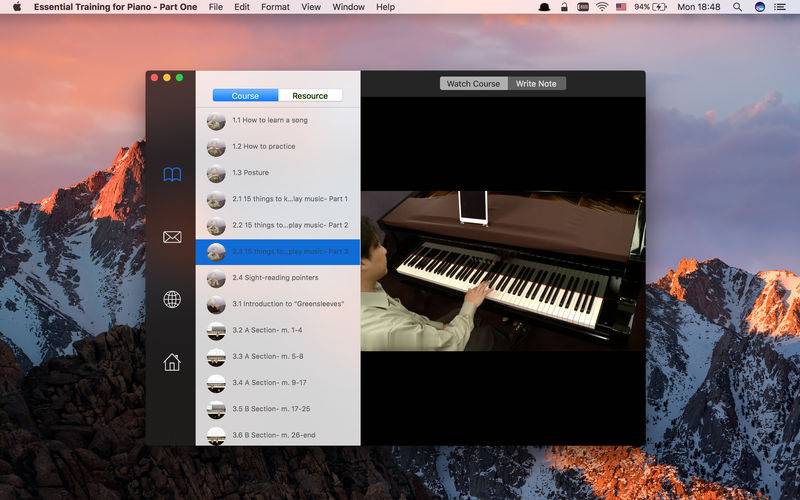Image resolution: width=800 pixels, height=500 pixels.
Task: Open lesson 2.1 15 things Part 1
Action: [278, 199]
